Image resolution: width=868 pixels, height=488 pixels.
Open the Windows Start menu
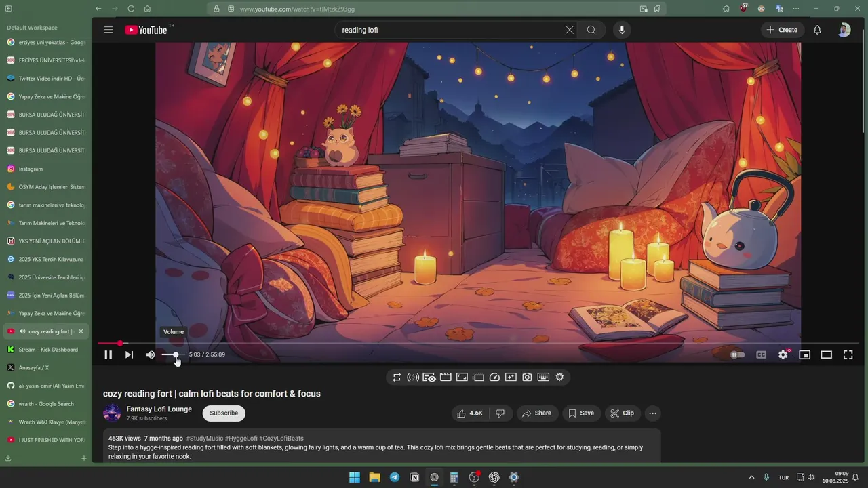(x=355, y=477)
